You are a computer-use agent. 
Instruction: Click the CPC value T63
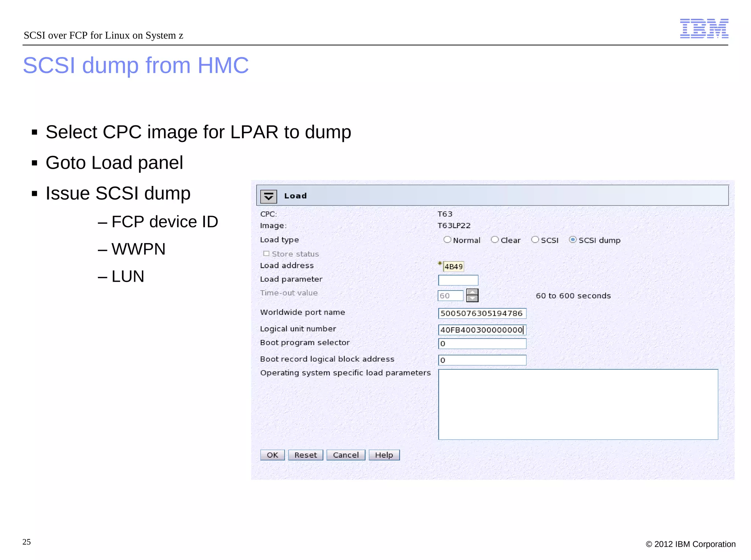pos(445,214)
